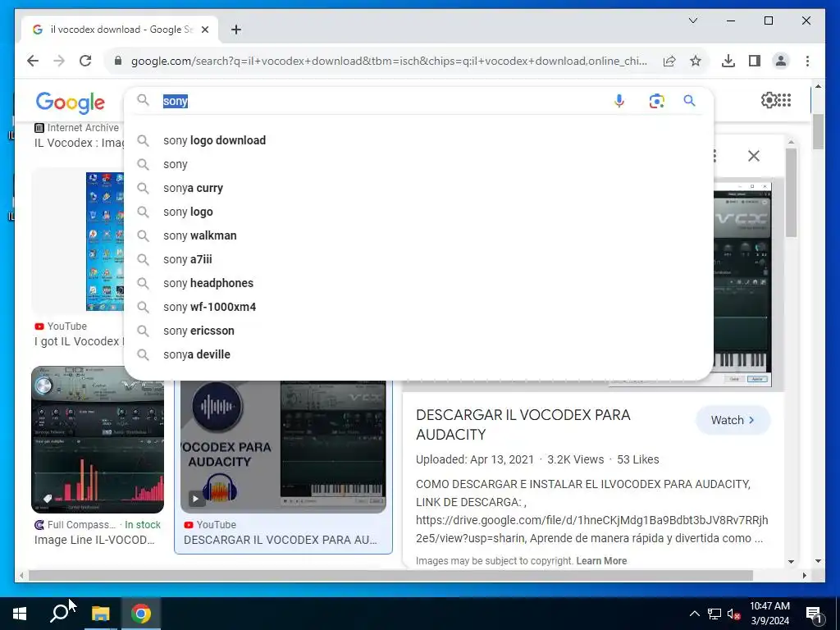Click into the Google search box containing 'sony'
The width and height of the screenshot is (840, 630).
(383, 101)
